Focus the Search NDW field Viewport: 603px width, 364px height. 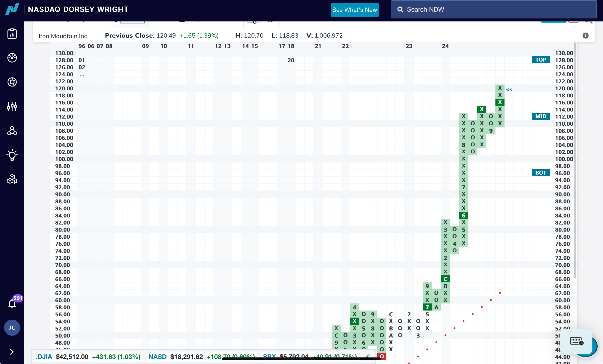[x=494, y=9]
